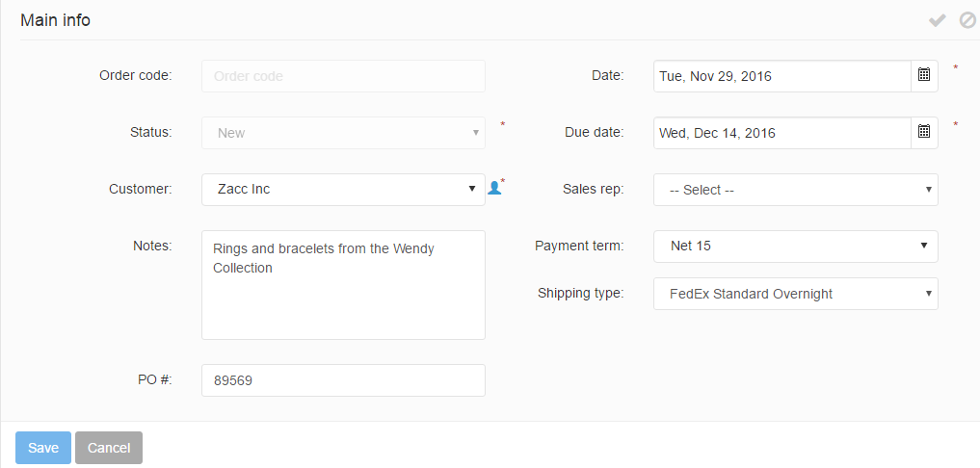This screenshot has width=980, height=468.
Task: Click the PO # field containing 89569
Action: point(343,380)
